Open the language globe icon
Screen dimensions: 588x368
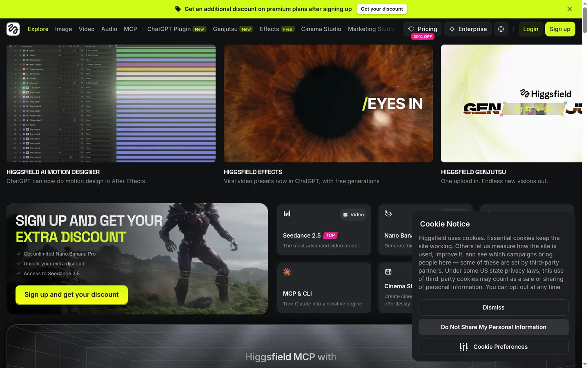501,29
